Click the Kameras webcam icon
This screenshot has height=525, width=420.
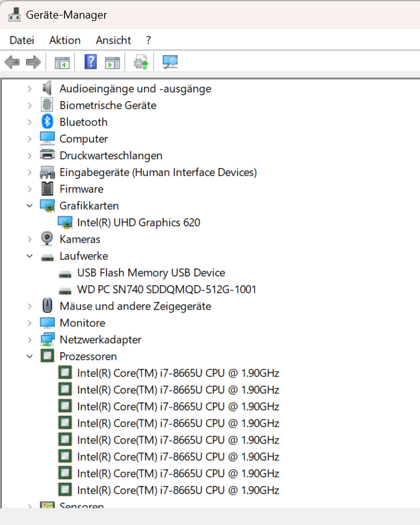pos(47,239)
